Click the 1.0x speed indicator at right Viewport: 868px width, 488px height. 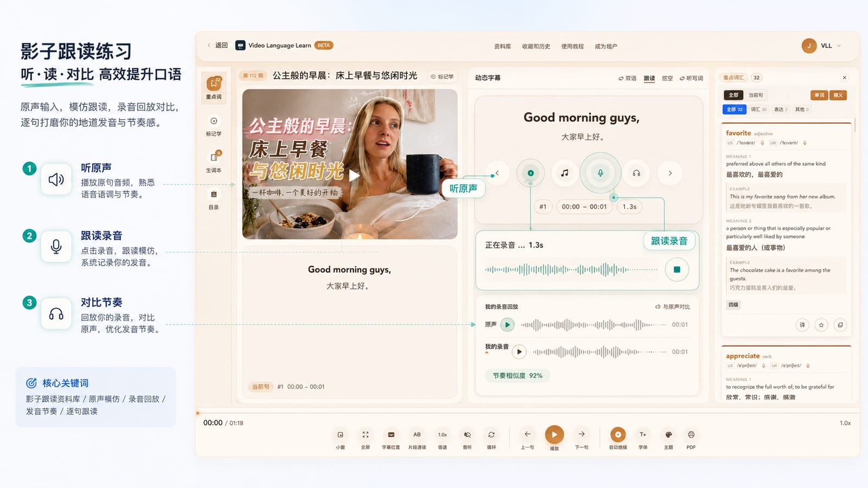(x=845, y=423)
